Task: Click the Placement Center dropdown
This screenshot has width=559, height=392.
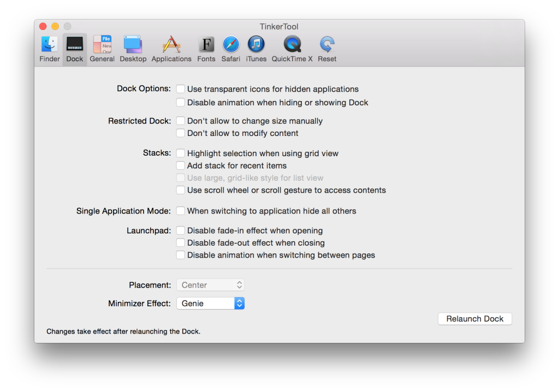Action: 210,285
